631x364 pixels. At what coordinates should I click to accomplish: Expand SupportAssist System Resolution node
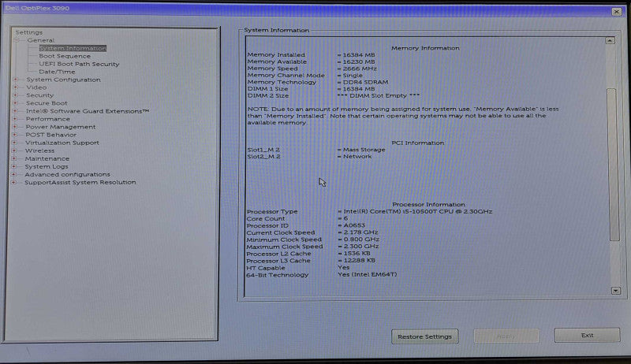click(x=13, y=183)
